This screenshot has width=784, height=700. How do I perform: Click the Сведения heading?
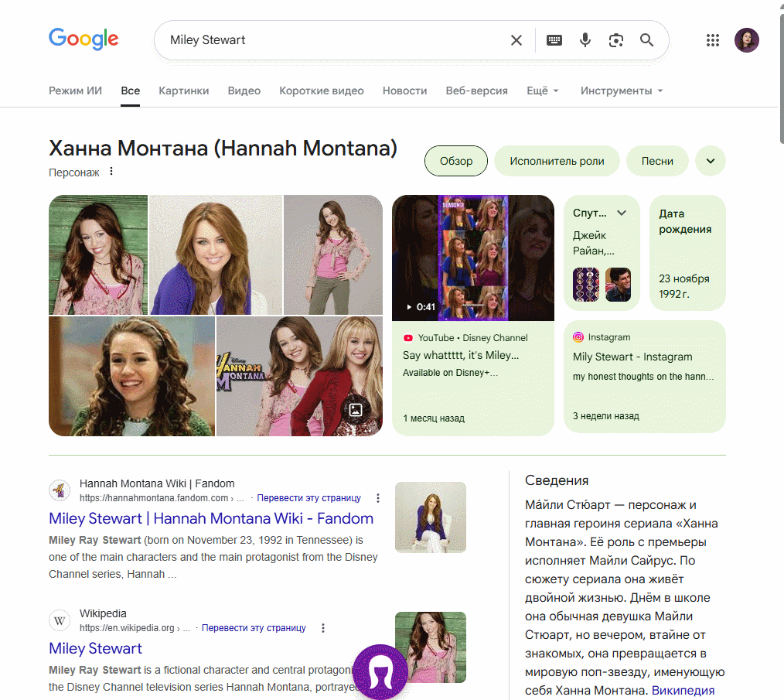557,480
